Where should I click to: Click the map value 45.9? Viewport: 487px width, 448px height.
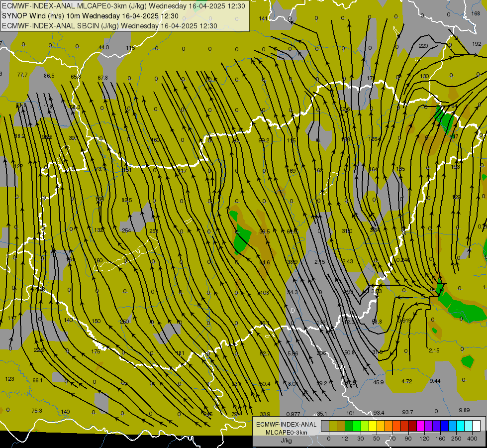tap(378, 382)
